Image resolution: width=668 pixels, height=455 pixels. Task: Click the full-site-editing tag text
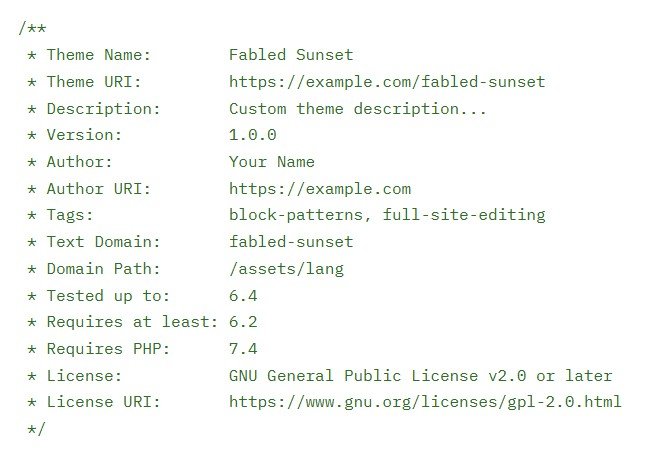click(x=464, y=215)
